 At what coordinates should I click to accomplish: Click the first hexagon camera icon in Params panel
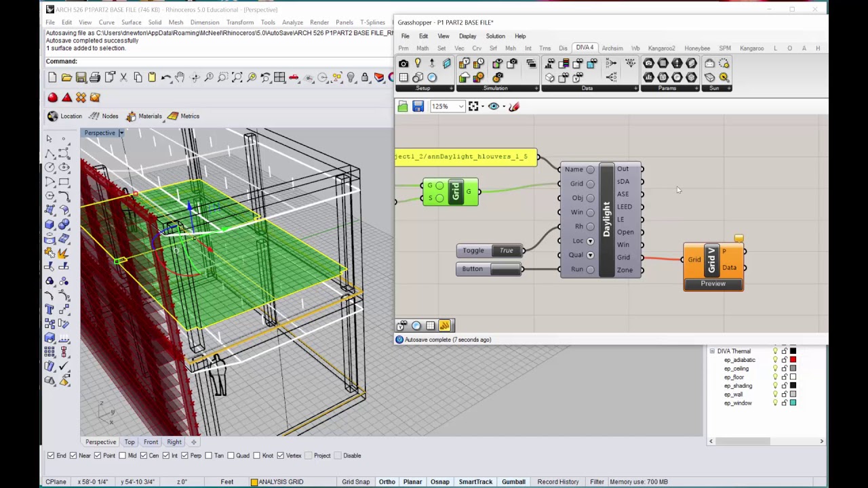(x=648, y=64)
